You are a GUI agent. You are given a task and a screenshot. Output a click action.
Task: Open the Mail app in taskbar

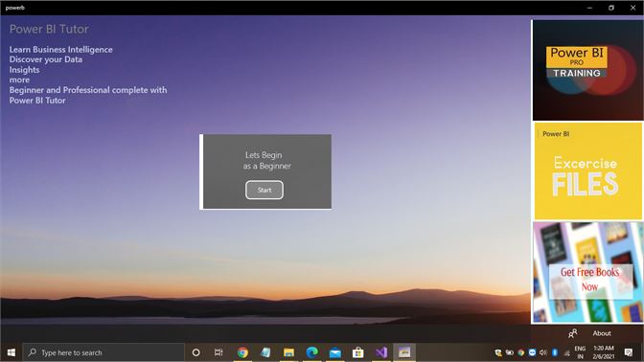pyautogui.click(x=335, y=352)
